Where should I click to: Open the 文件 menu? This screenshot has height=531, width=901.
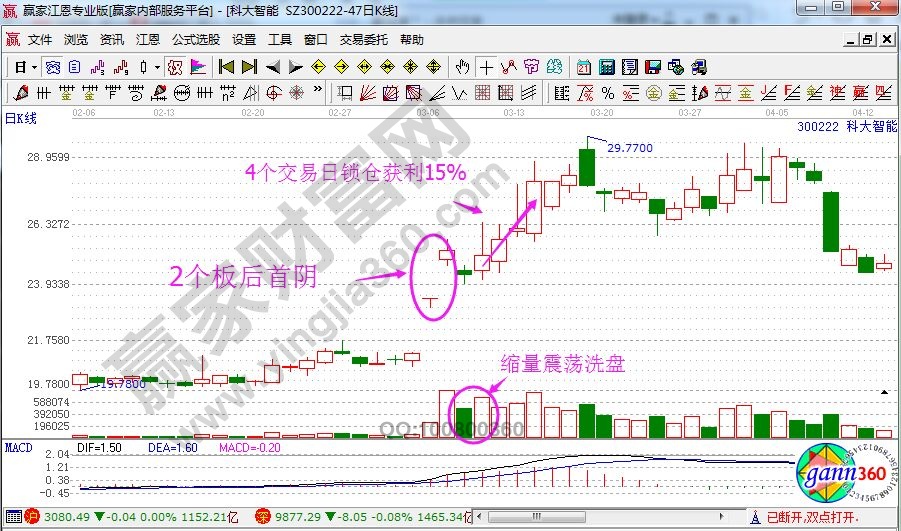point(40,40)
